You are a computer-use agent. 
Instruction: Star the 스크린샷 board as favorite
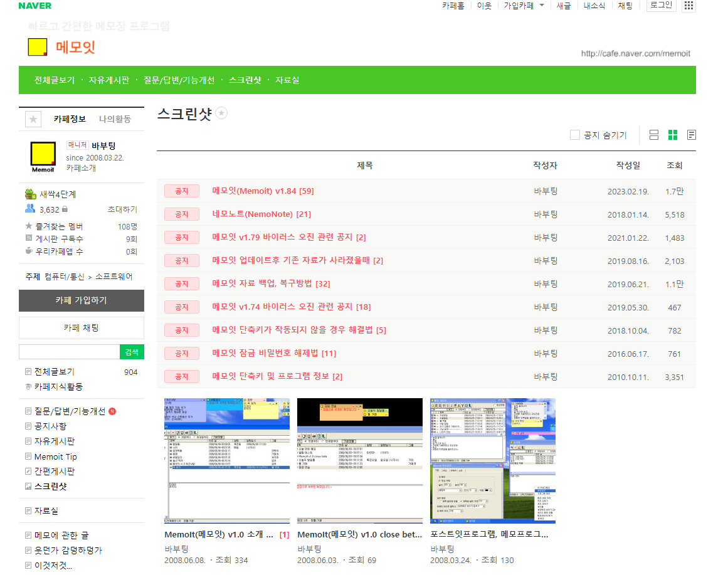[x=221, y=113]
